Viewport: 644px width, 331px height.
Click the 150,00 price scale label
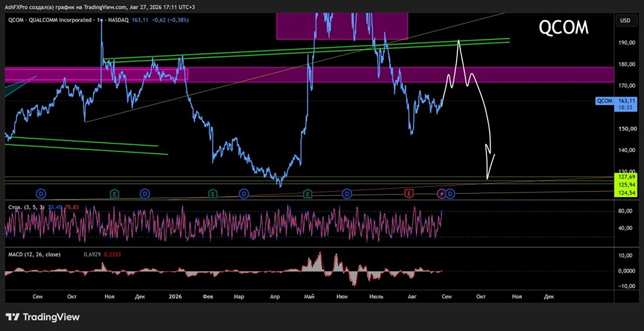tap(629, 129)
